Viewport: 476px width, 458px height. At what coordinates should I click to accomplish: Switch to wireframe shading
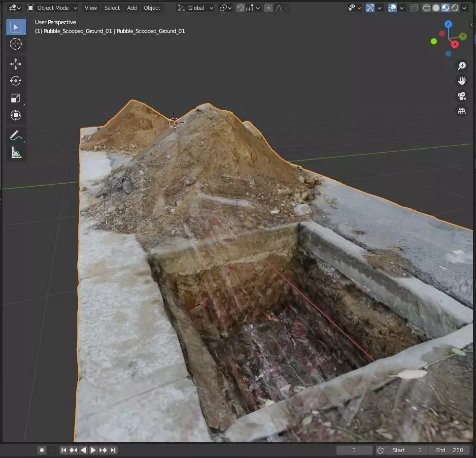tap(427, 8)
